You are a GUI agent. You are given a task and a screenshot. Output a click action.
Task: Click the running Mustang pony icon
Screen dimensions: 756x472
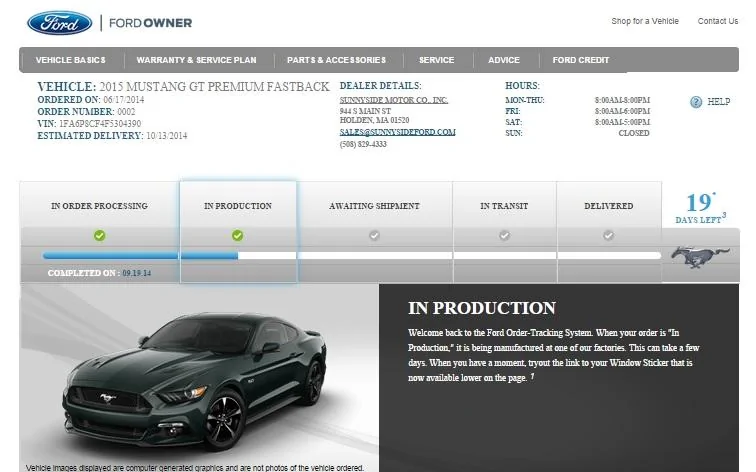pos(700,257)
